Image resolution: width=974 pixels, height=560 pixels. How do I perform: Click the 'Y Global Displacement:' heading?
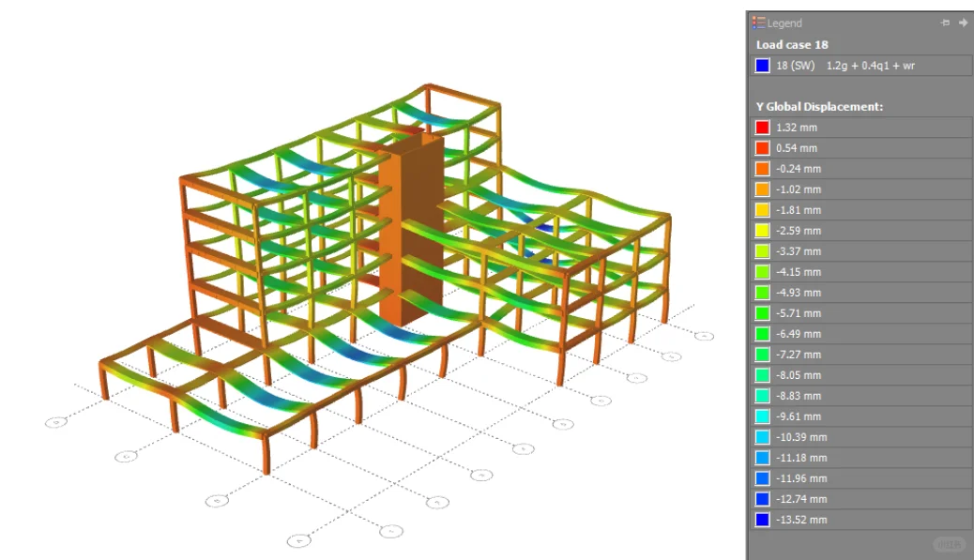[x=819, y=107]
